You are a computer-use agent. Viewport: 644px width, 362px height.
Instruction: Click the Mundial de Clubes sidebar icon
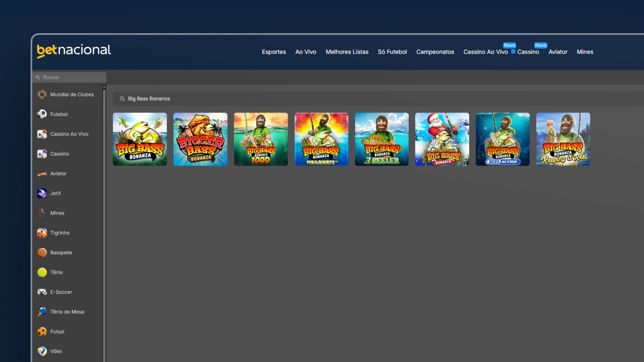42,95
